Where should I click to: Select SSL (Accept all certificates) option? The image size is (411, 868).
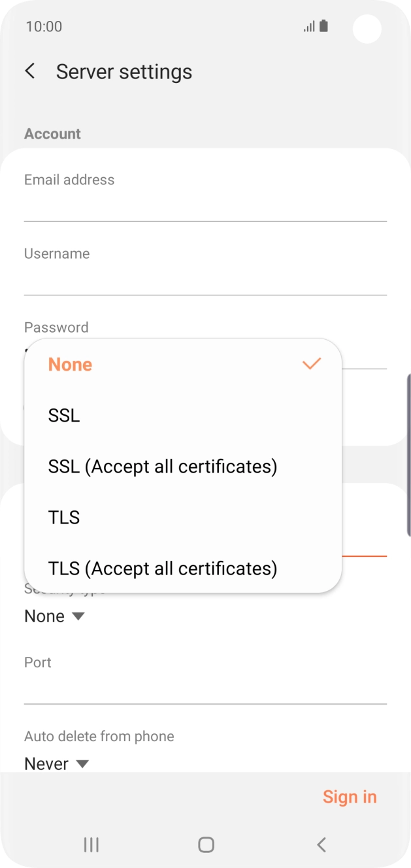(x=163, y=467)
